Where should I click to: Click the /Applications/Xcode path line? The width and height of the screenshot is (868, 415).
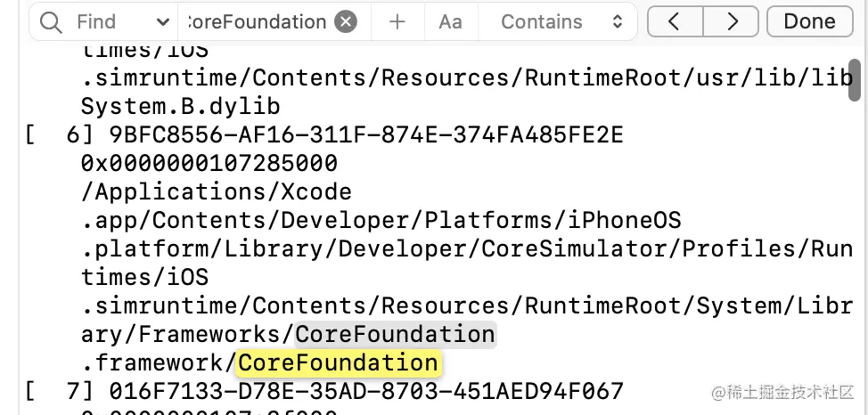[x=217, y=192]
